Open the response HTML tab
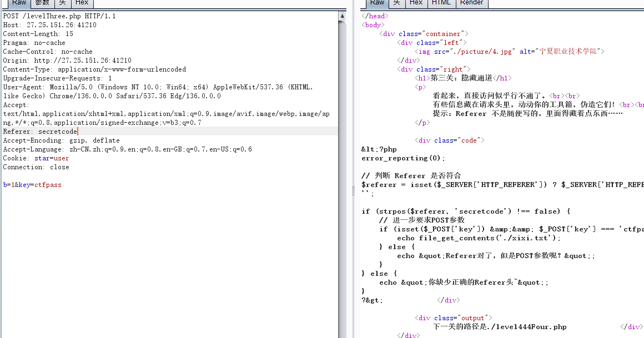Screen dimensions: 644x338 pos(441,3)
